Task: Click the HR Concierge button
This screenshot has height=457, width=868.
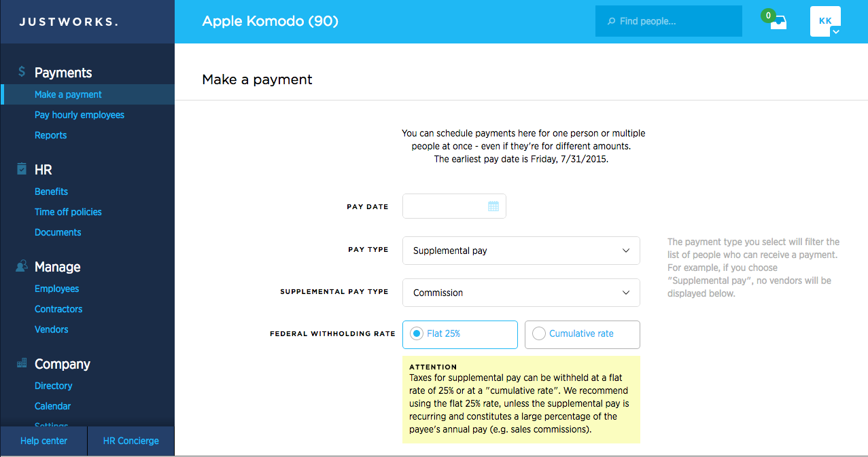Action: point(131,441)
